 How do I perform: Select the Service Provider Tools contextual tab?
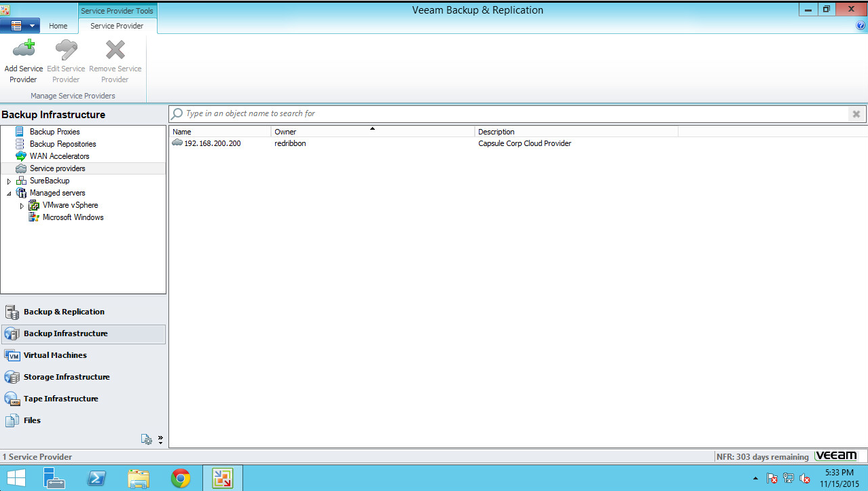(117, 11)
